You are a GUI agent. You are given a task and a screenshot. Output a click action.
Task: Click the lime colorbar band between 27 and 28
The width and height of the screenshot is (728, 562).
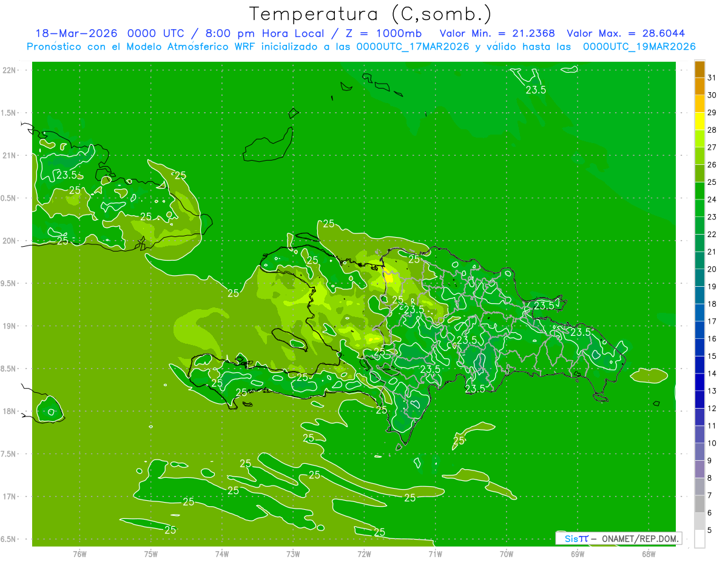click(699, 138)
